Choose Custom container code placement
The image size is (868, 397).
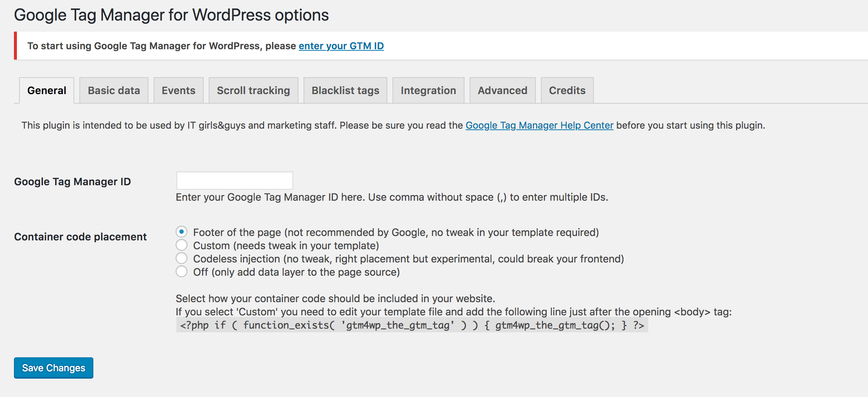[182, 245]
